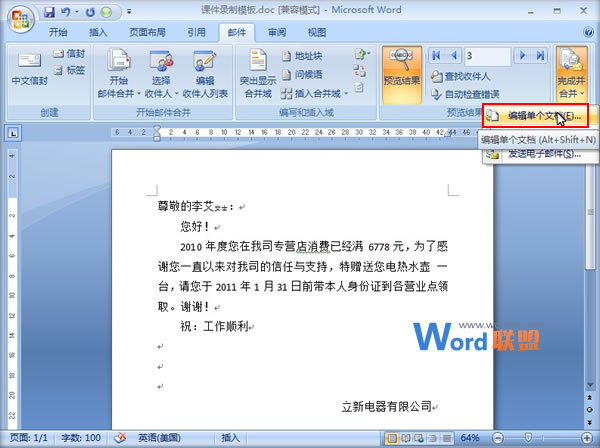The width and height of the screenshot is (600, 448).
Task: Switch to Draft view
Action: [447, 438]
